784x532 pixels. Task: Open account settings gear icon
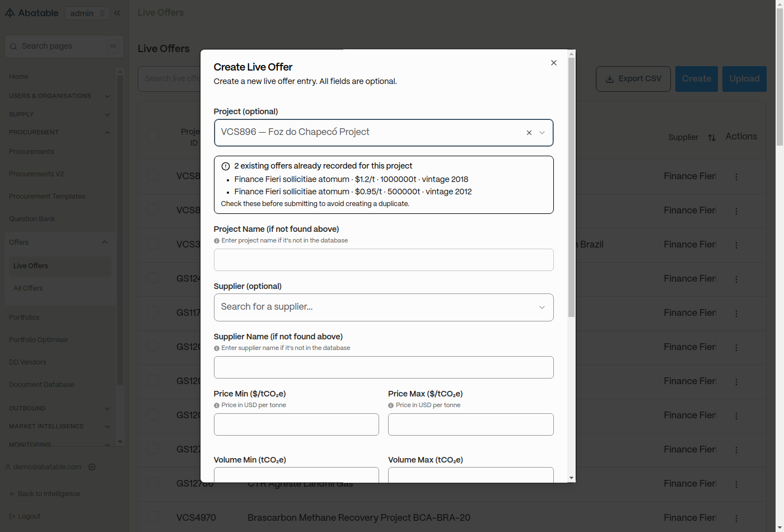click(x=92, y=467)
